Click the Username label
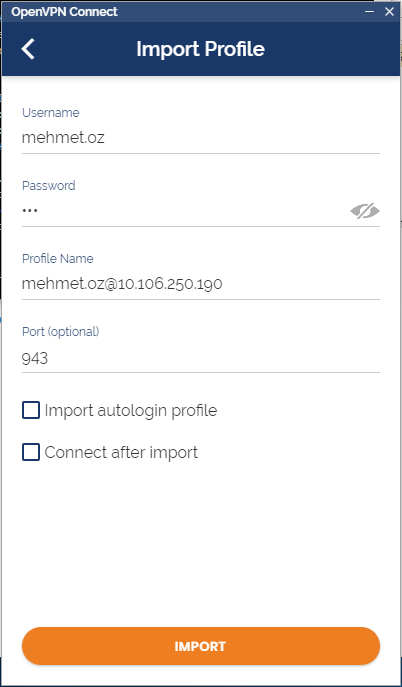 click(51, 113)
